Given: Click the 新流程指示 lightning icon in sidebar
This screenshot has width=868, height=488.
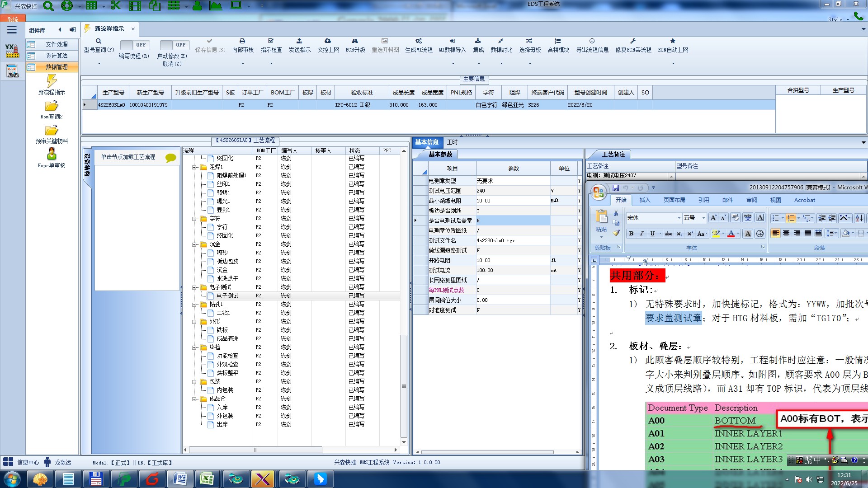Looking at the screenshot, I should pos(52,81).
